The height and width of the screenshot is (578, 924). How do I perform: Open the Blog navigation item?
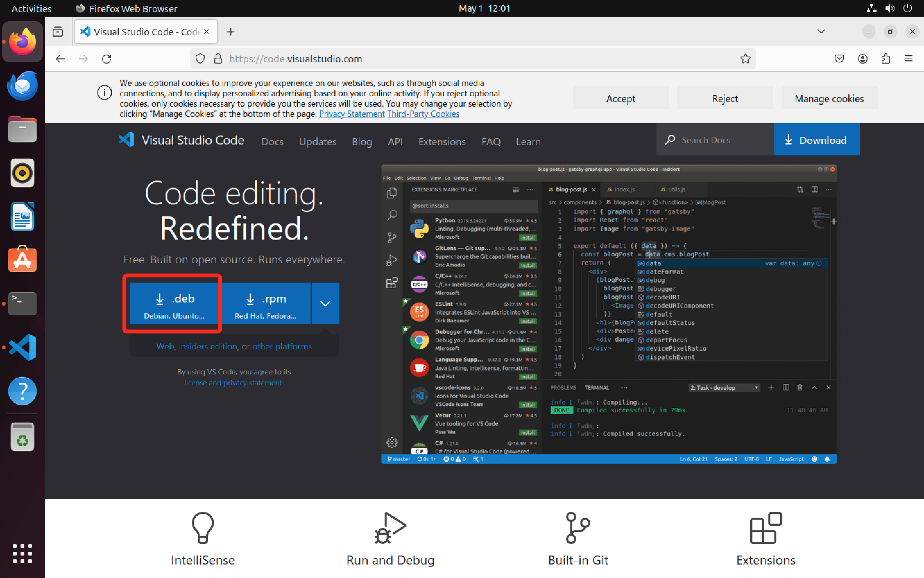click(x=362, y=141)
